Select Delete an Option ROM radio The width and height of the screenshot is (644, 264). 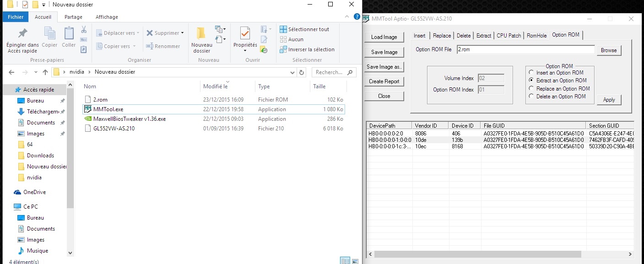(x=531, y=96)
